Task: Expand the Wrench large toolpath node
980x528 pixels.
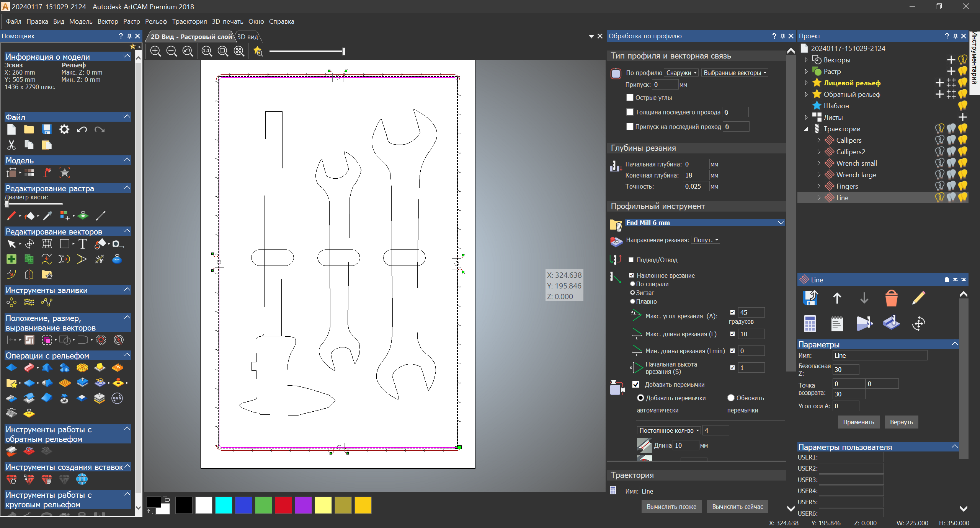Action: click(819, 175)
